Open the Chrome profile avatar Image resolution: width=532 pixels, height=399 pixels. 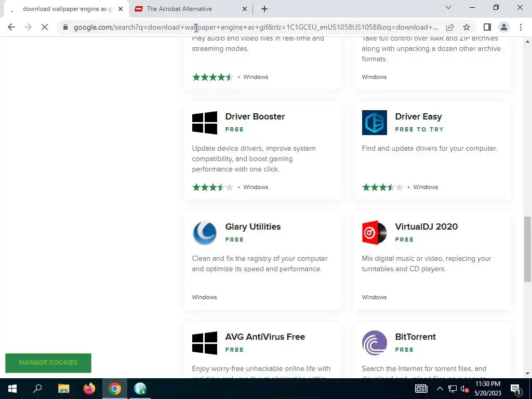(504, 27)
